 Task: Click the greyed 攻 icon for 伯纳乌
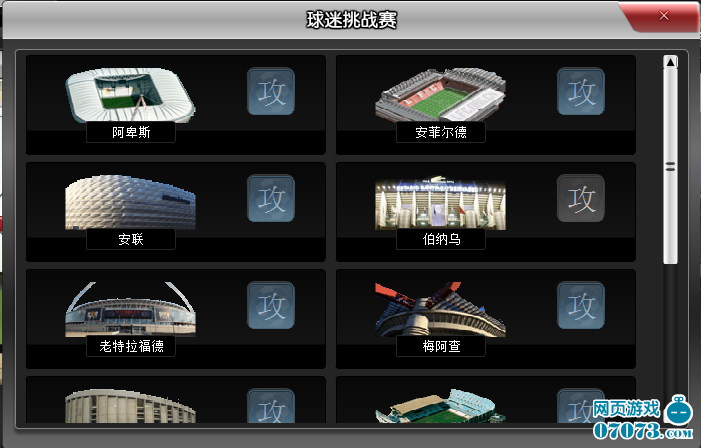(x=581, y=199)
